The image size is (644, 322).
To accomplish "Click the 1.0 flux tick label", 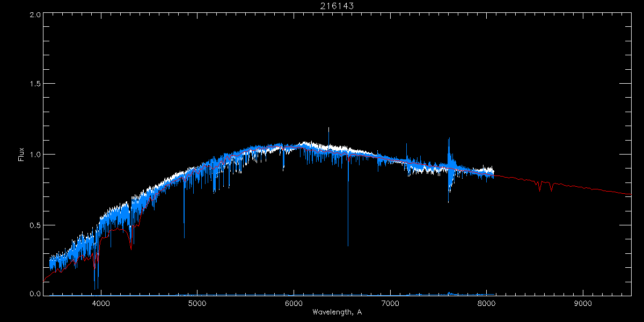I will pos(35,155).
